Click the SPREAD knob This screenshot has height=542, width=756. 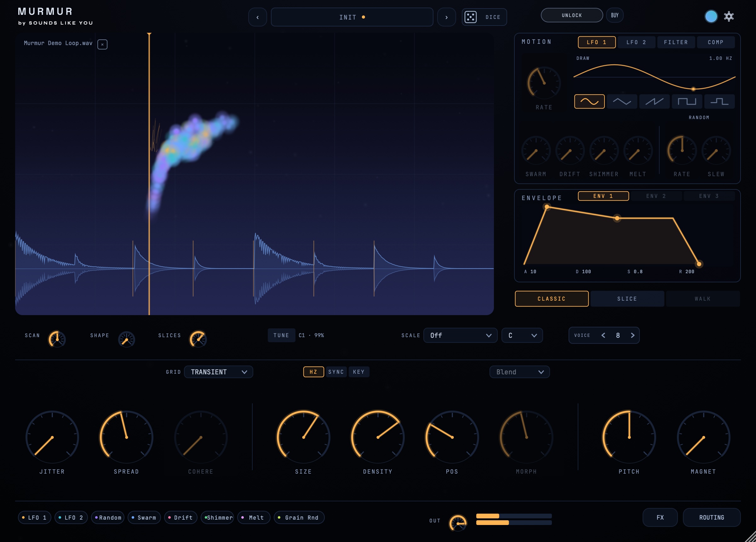pos(126,437)
